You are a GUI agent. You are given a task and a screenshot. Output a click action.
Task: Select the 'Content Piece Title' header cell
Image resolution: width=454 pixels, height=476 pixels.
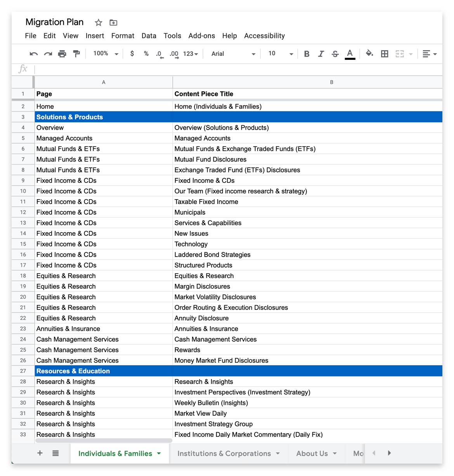point(307,94)
